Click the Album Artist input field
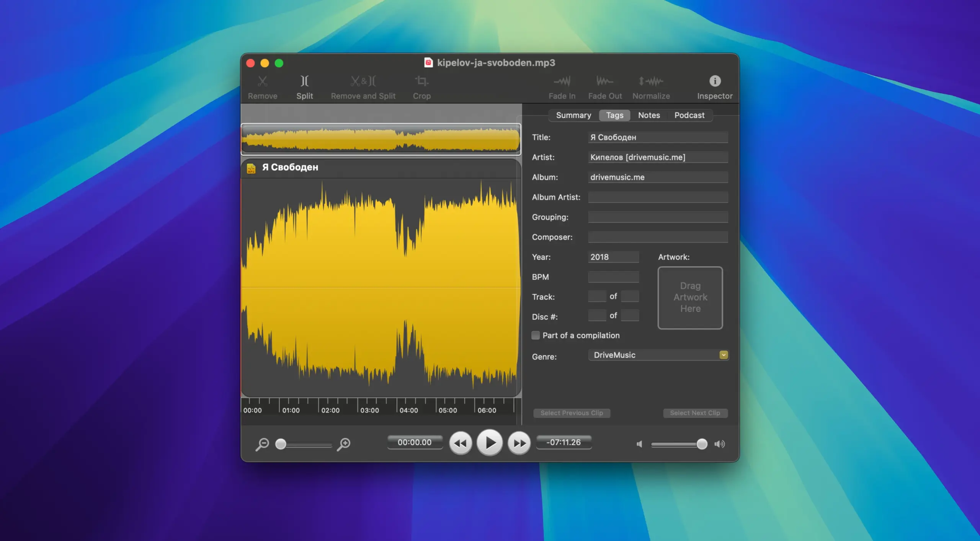The image size is (980, 541). (658, 197)
